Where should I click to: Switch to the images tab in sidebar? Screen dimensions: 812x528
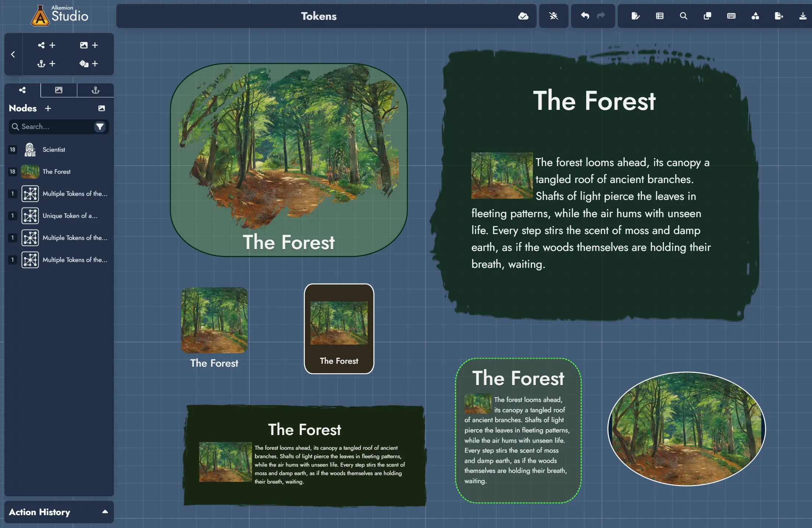point(59,90)
